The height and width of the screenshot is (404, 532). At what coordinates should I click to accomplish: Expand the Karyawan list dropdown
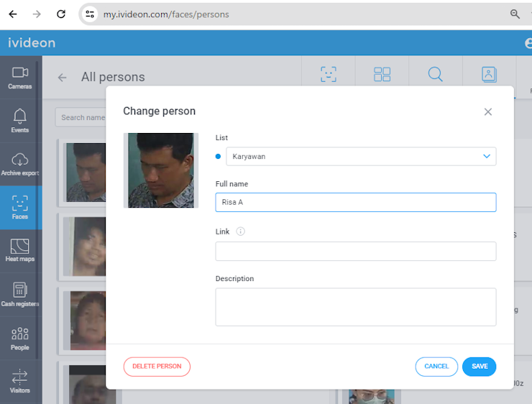pos(361,157)
